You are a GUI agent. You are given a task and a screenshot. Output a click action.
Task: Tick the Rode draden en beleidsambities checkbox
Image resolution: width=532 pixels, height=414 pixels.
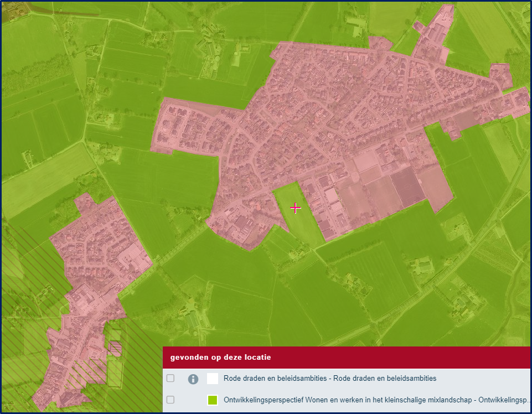171,378
